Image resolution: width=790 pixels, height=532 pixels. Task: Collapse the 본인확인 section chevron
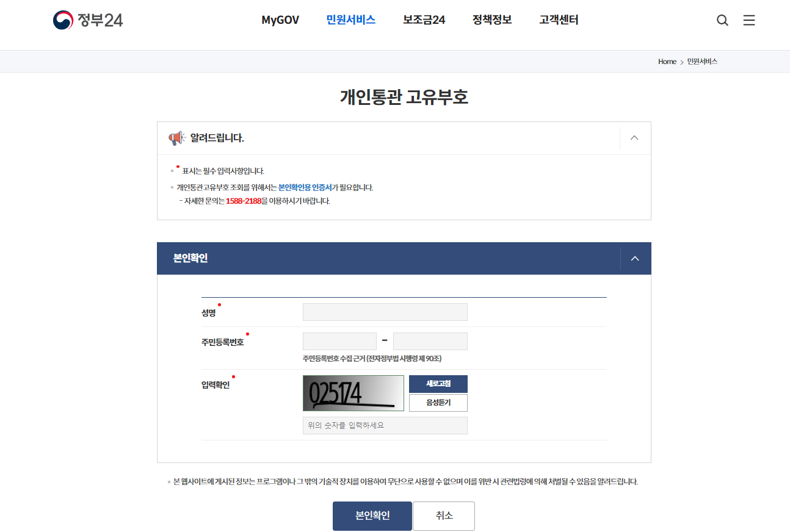pyautogui.click(x=635, y=258)
